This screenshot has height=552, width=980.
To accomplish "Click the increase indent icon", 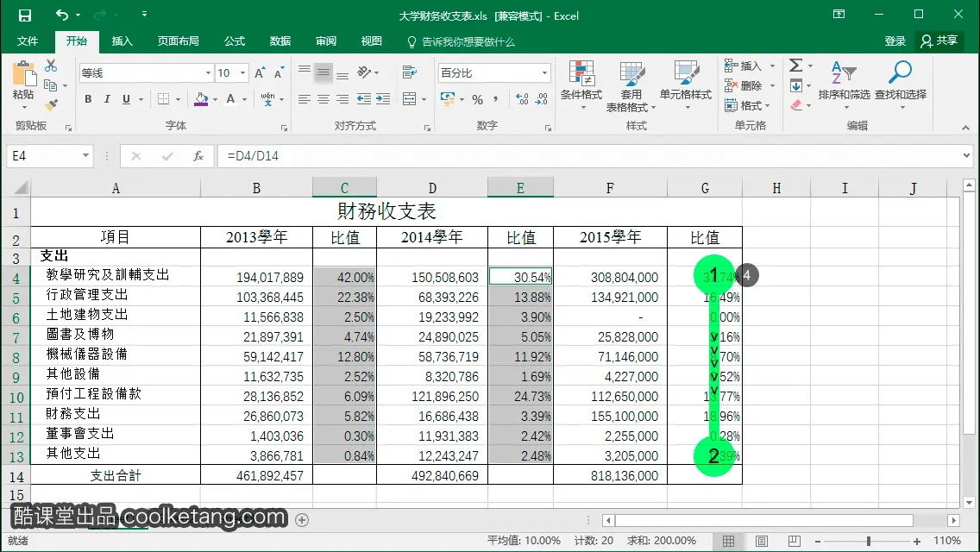I will click(383, 99).
